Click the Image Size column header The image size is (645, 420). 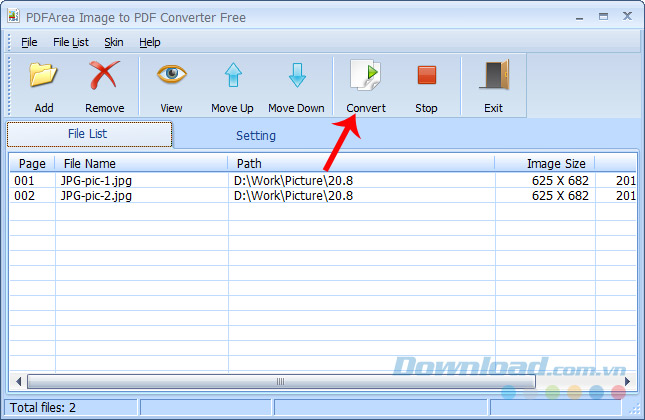(x=545, y=164)
